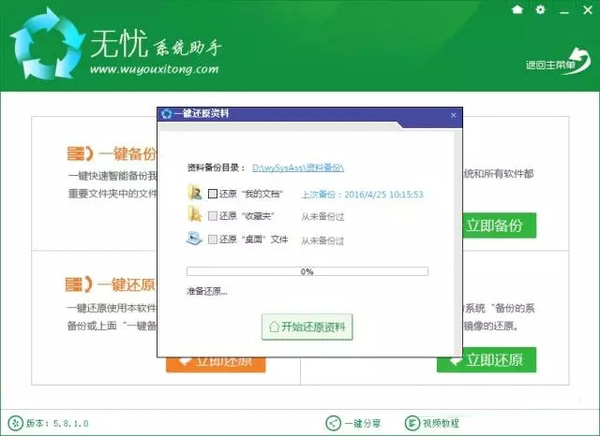Click the 我的文档 folder icon
600x436 pixels.
195,192
